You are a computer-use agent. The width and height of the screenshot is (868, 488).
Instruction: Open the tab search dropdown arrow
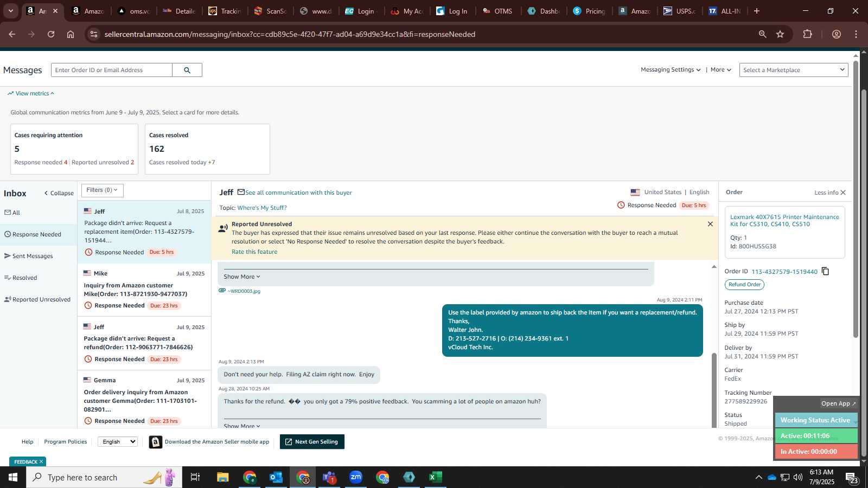point(10,11)
